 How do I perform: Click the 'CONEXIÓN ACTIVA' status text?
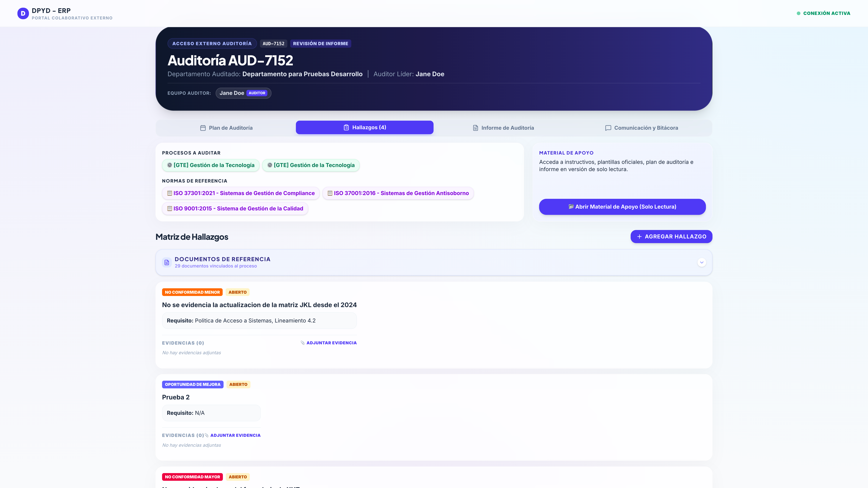click(x=827, y=13)
